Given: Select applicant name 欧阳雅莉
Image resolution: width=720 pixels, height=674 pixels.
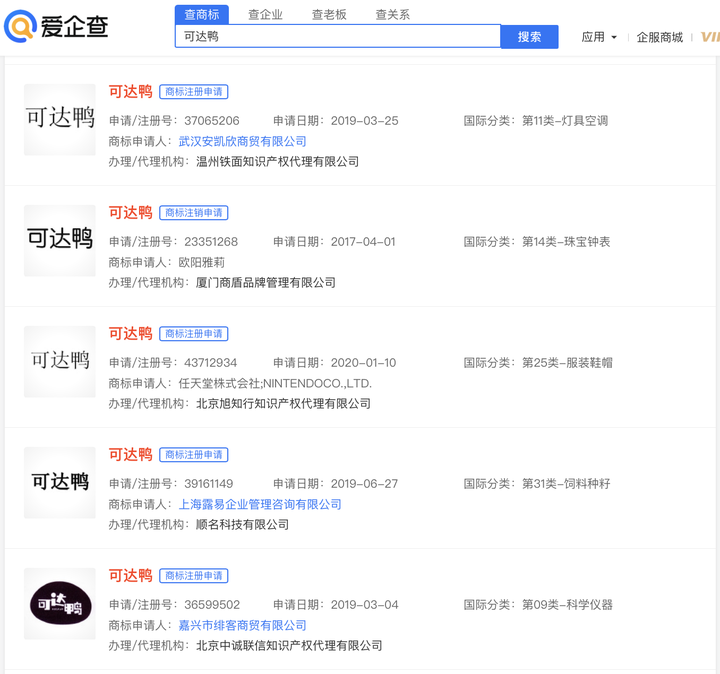Looking at the screenshot, I should click(202, 262).
